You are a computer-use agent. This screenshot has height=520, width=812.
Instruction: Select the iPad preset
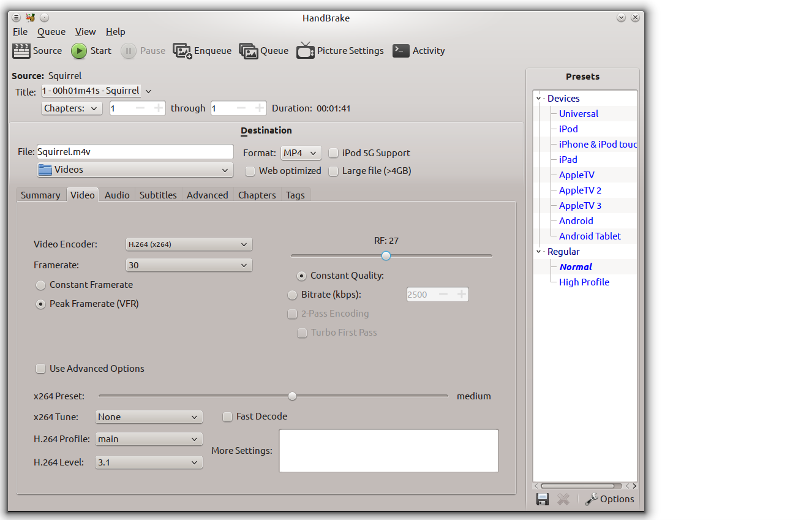coord(568,160)
